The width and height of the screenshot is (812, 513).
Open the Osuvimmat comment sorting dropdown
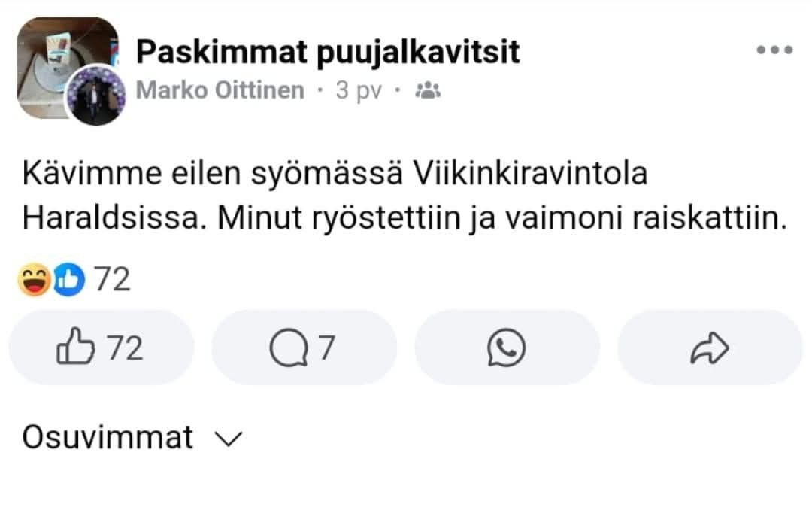tap(108, 437)
